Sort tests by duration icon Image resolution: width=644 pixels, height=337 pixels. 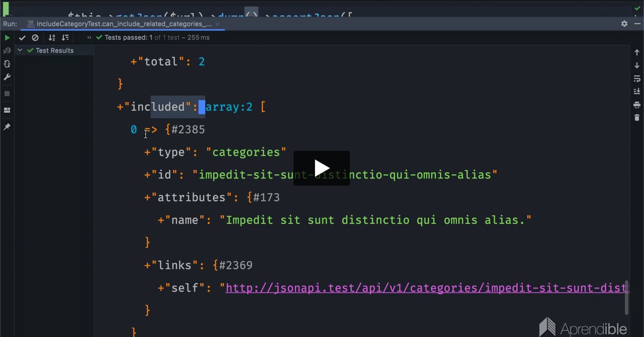(65, 38)
